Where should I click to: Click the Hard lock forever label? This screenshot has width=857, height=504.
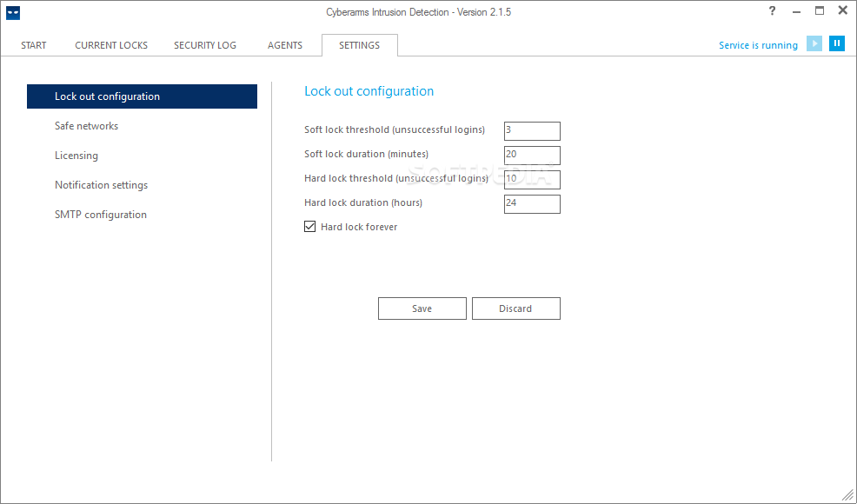click(x=359, y=227)
